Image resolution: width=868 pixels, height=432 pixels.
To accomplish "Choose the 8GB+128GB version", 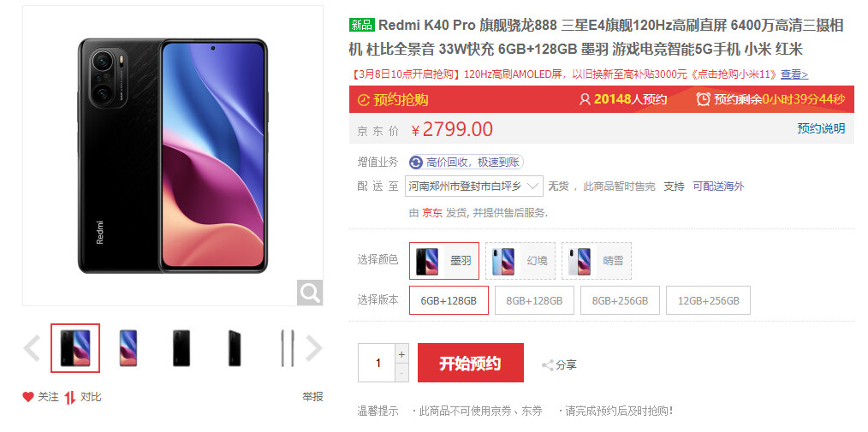I will tap(534, 300).
